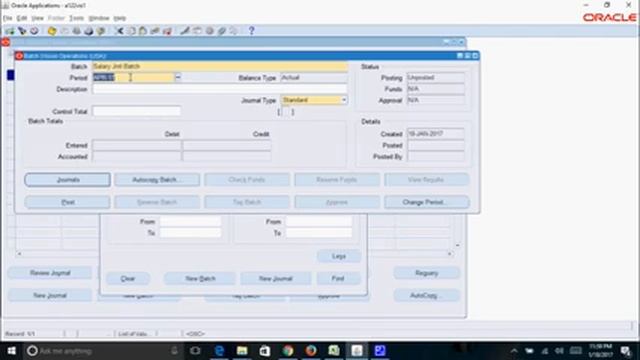Screen dimensions: 640x360
Task: Click the Clear Record toolbar icon
Action: [155, 31]
